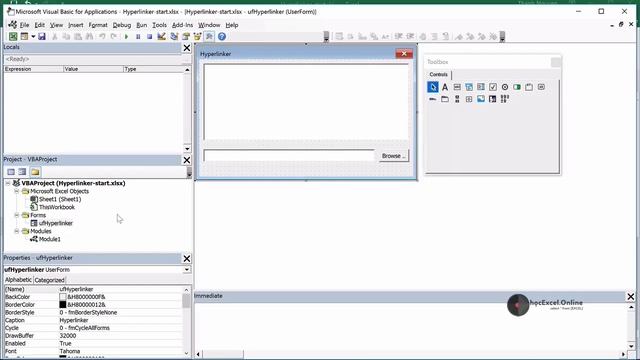Select the Image control in the Toolbox

tap(481, 99)
